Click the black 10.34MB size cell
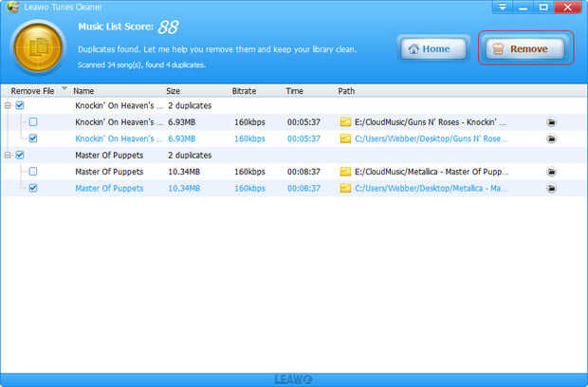This screenshot has width=588, height=387. [x=184, y=172]
